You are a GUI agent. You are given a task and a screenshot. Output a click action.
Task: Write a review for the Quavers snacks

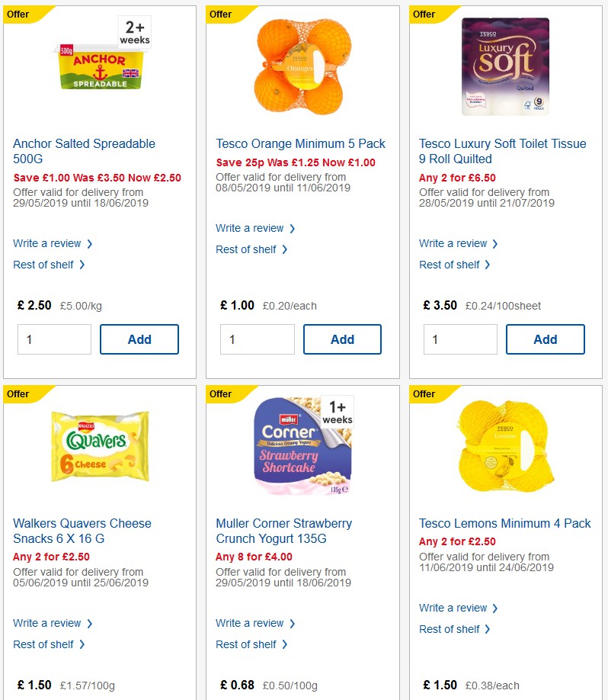[47, 623]
